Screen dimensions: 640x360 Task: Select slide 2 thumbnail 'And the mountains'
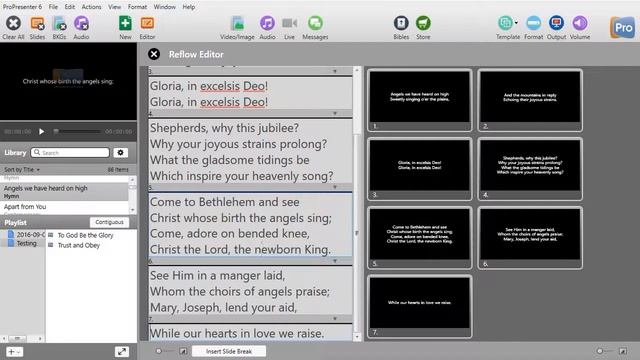coord(530,100)
